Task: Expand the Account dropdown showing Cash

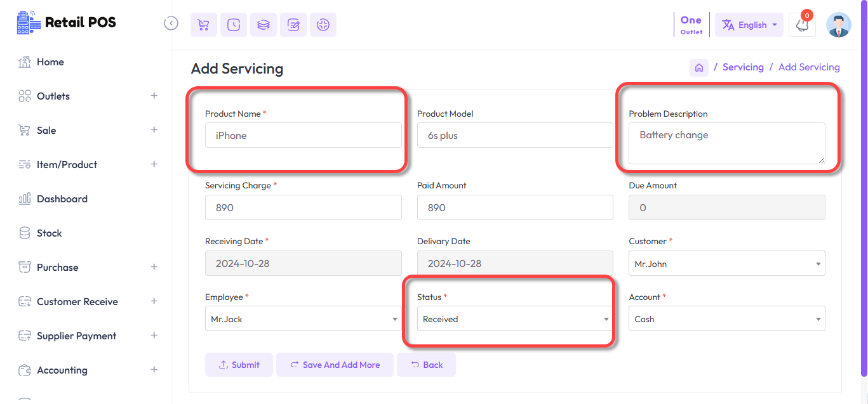Action: 726,319
